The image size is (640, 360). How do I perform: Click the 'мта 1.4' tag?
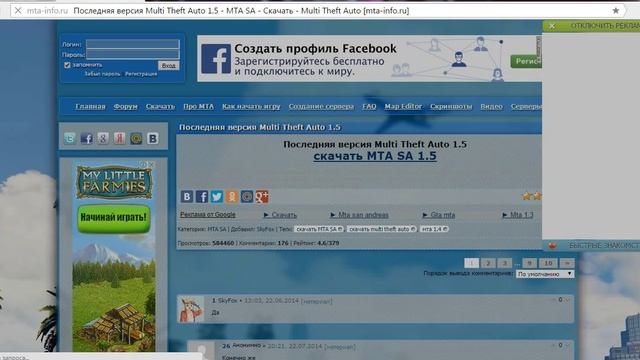pyautogui.click(x=434, y=229)
